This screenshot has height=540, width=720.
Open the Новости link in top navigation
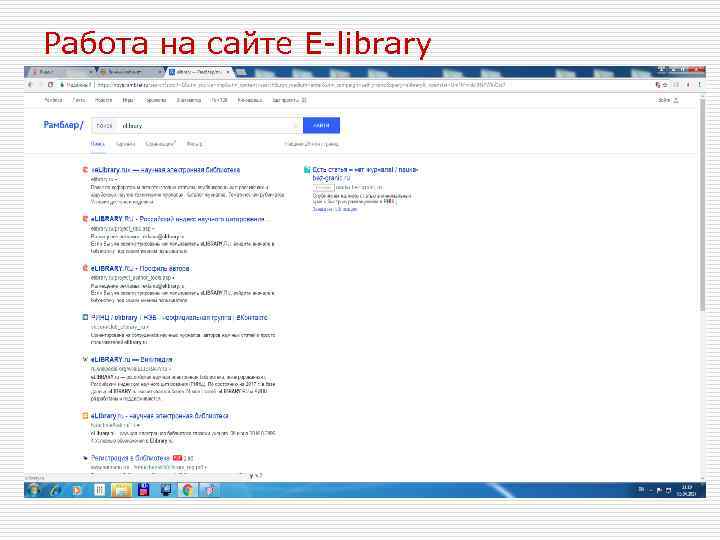[x=103, y=100]
